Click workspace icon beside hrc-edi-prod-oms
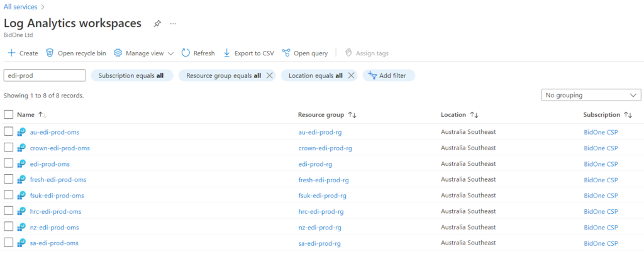The height and width of the screenshot is (254, 644). [x=21, y=211]
